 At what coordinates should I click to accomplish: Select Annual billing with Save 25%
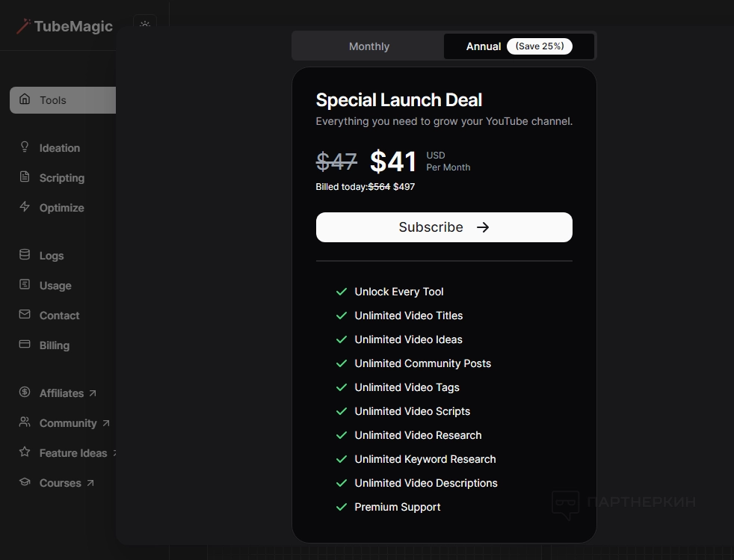[x=519, y=46]
